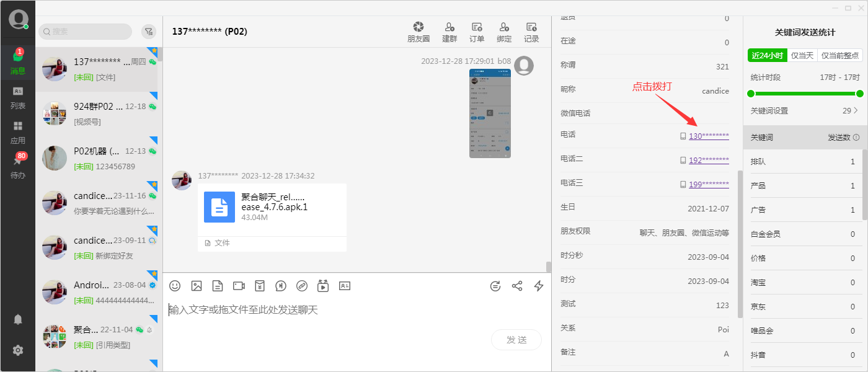The image size is (868, 372).
Task: Open 朋友圈 (Moments) from chat header
Action: coord(418,32)
